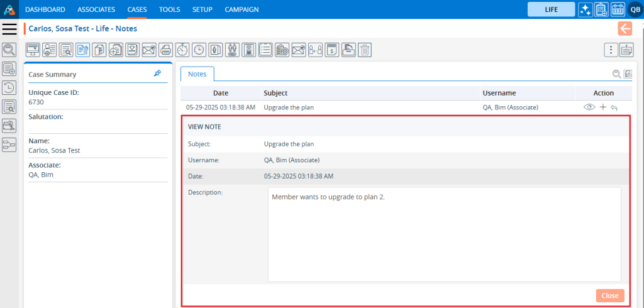Click the magnifier search icon in Notes panel
Viewport: 644px width, 308px height.
(x=616, y=74)
